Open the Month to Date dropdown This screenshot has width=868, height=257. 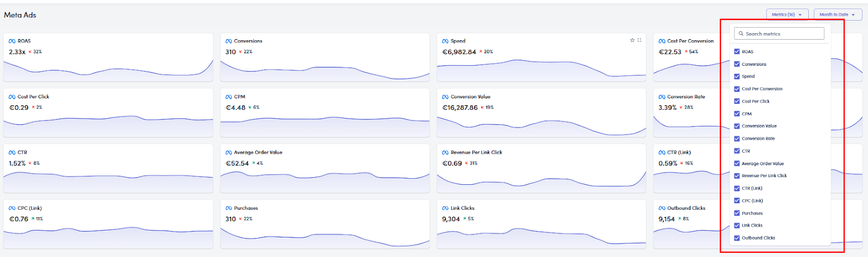pos(837,15)
